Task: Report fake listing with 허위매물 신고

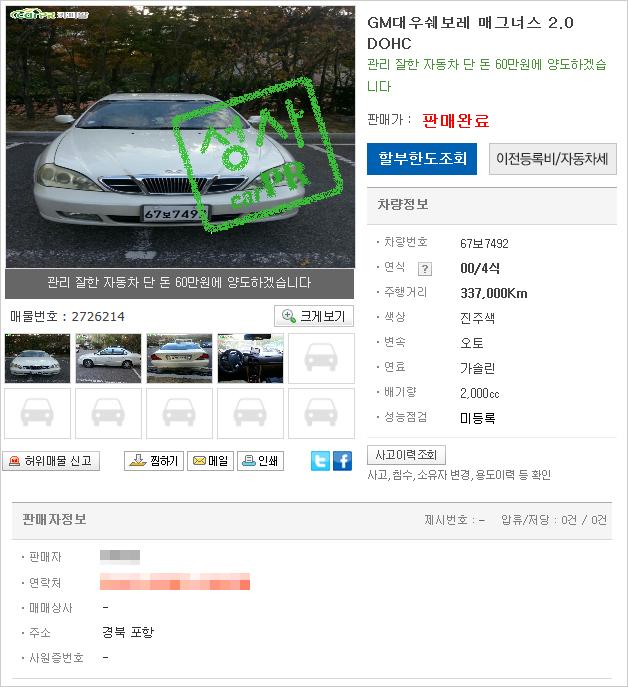Action: click(x=51, y=461)
